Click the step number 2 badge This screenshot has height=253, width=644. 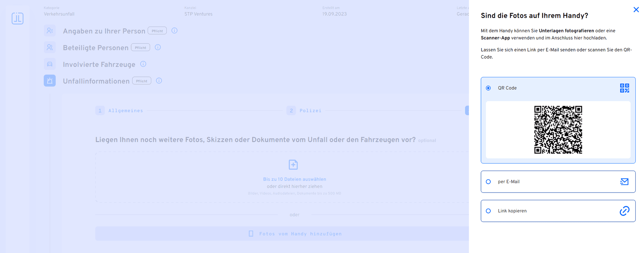291,111
